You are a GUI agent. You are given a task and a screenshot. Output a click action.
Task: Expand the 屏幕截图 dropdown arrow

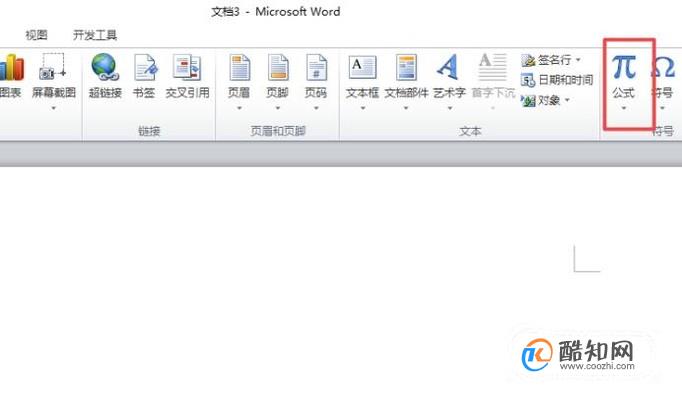pyautogui.click(x=53, y=107)
